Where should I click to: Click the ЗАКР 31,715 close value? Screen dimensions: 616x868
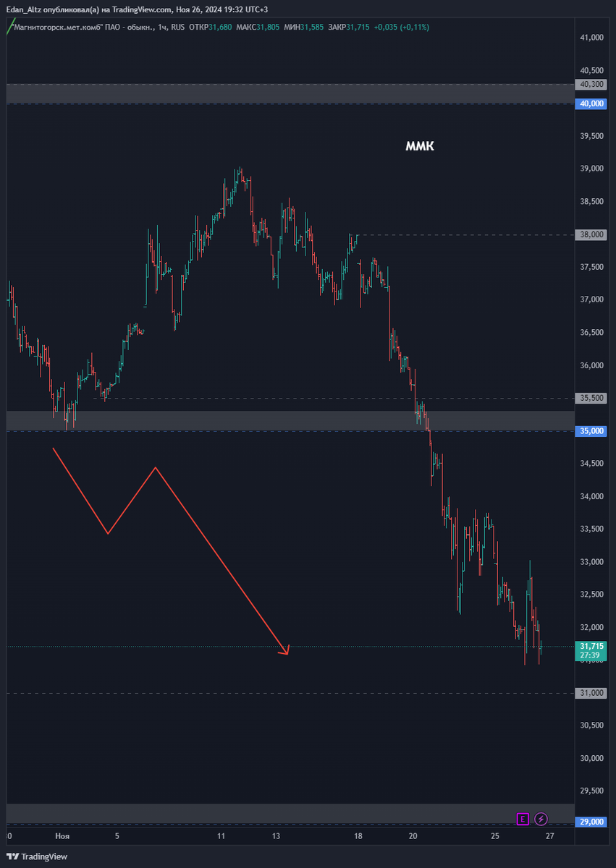tap(349, 27)
